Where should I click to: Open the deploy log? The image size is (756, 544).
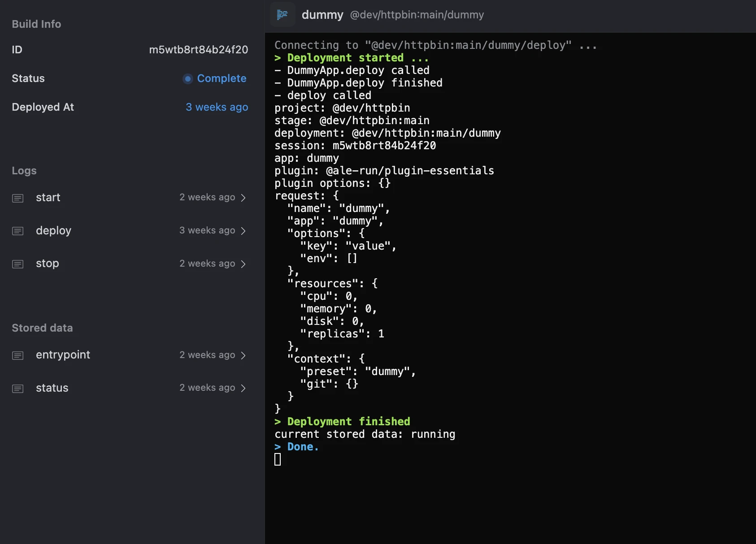coord(53,231)
